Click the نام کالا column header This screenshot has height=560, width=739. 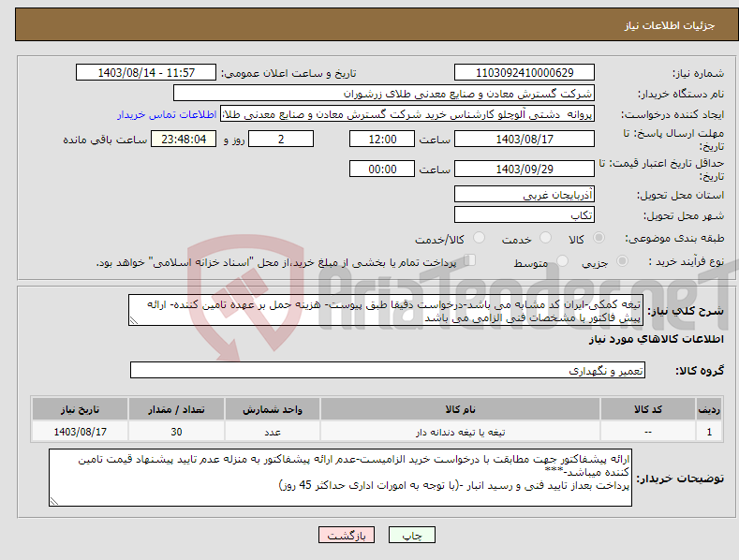tap(460, 409)
